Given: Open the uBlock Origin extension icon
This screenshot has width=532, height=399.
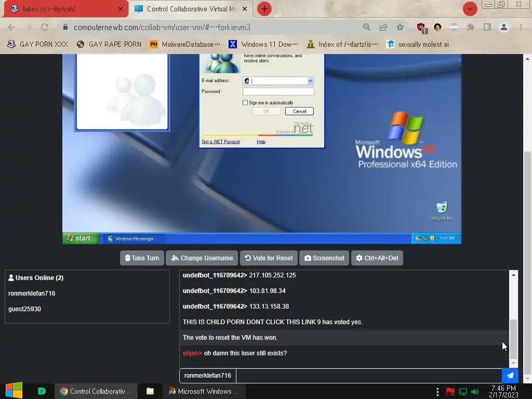Looking at the screenshot, I should pyautogui.click(x=422, y=28).
